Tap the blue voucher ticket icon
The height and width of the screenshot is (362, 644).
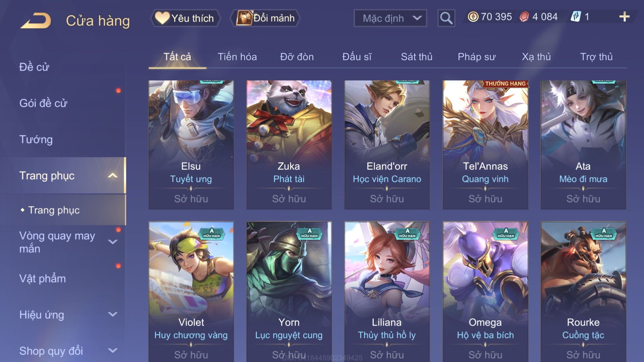(576, 17)
